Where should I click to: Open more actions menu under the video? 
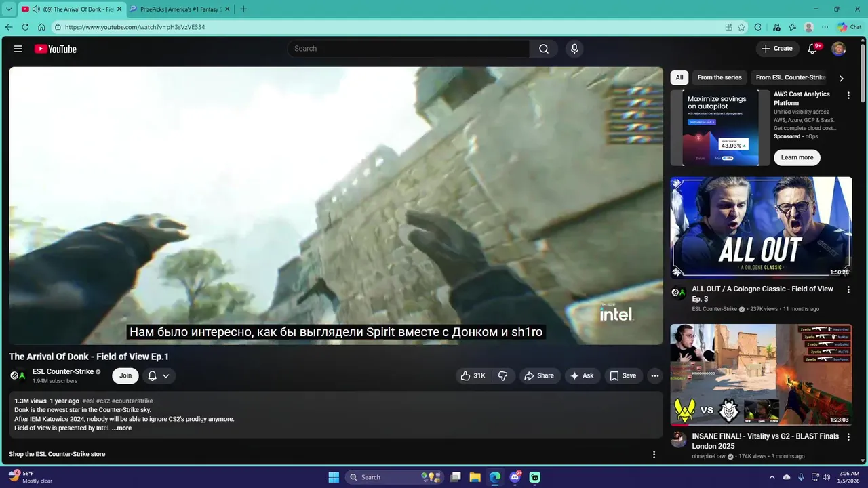tap(654, 375)
